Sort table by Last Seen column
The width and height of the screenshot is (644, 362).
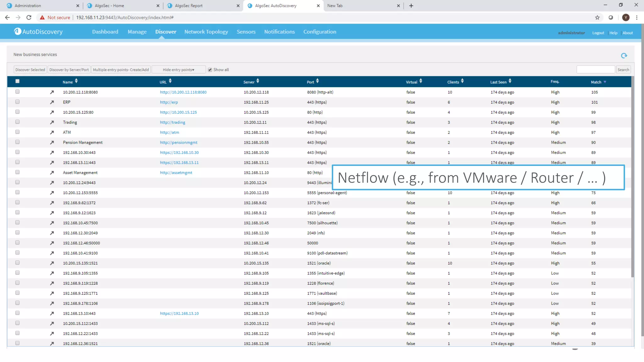(501, 82)
